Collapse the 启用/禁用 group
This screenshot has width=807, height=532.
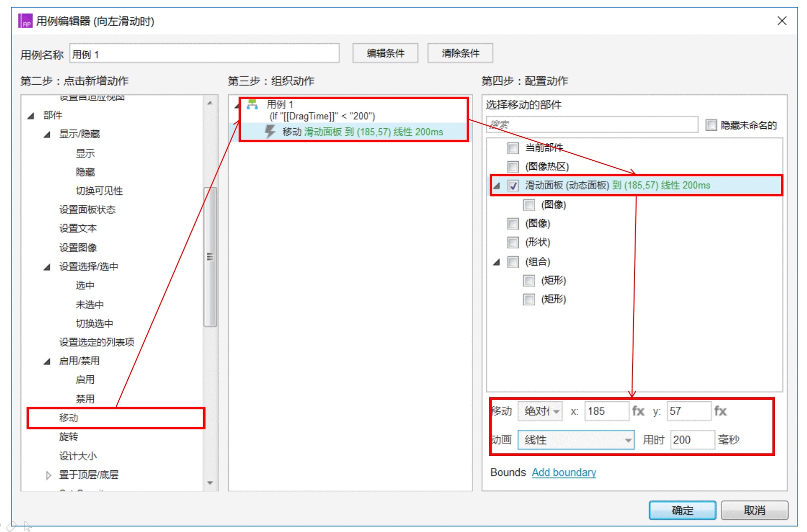pos(47,361)
